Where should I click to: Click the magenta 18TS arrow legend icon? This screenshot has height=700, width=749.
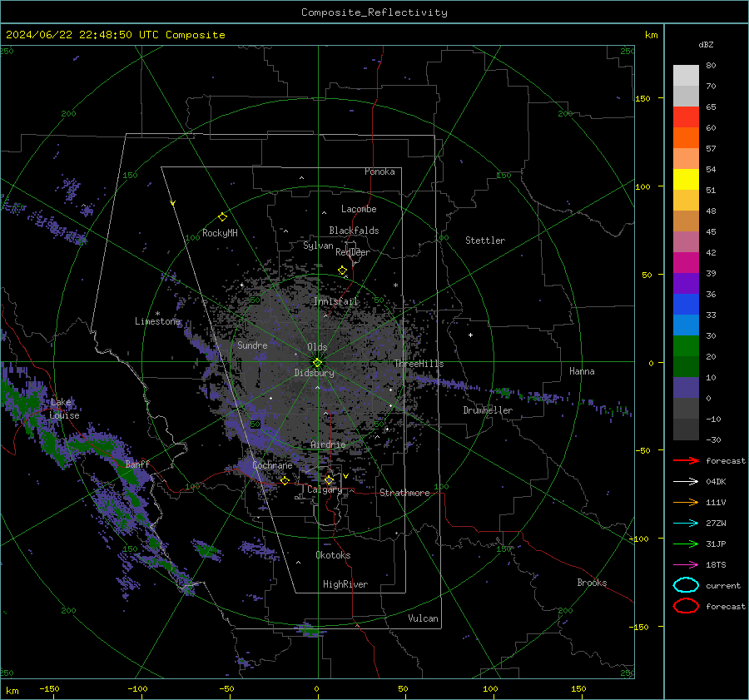point(686,564)
